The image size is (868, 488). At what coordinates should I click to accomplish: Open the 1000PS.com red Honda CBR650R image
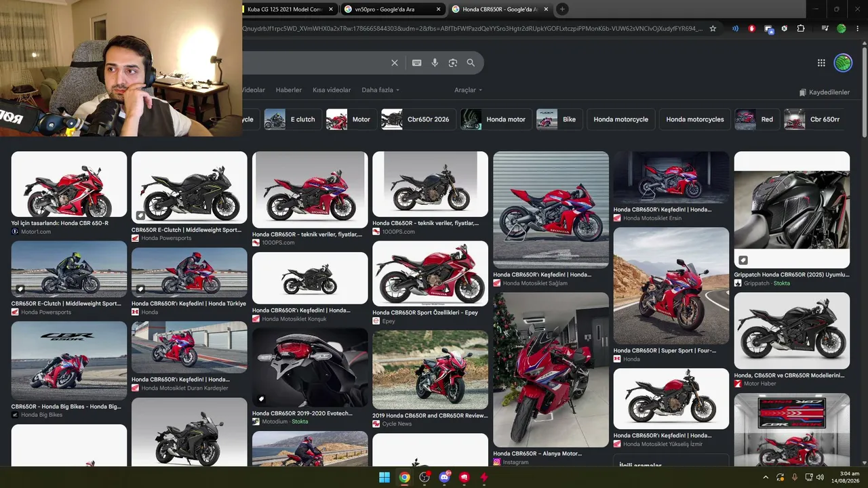[310, 190]
